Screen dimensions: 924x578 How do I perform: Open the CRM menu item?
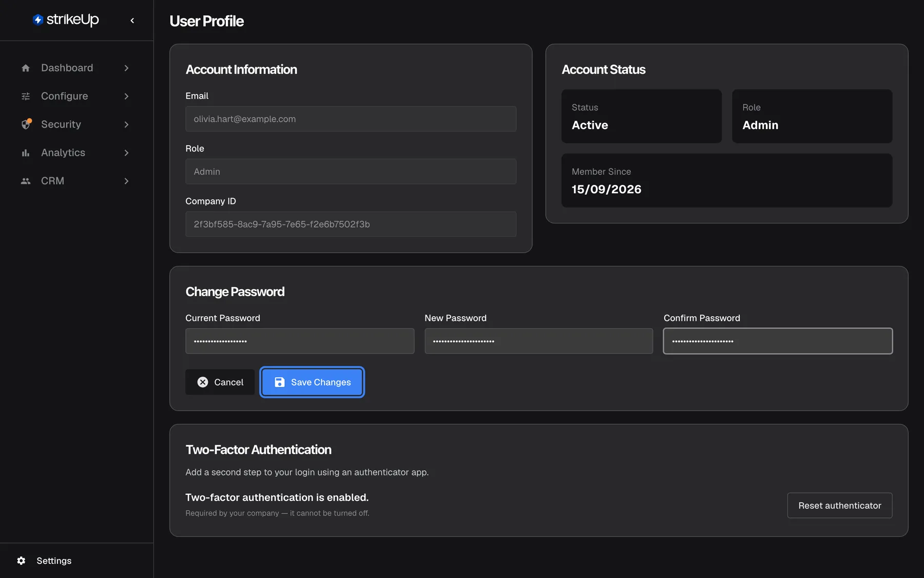pos(76,181)
